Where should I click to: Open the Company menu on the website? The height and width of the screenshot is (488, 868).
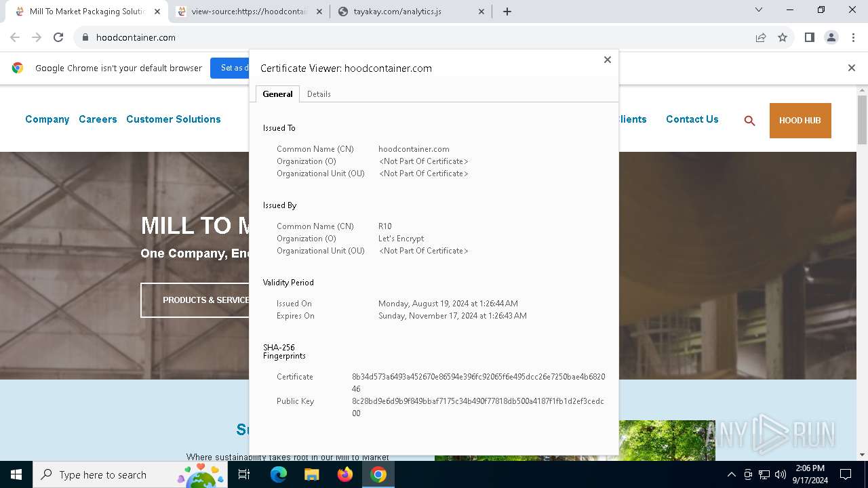47,119
